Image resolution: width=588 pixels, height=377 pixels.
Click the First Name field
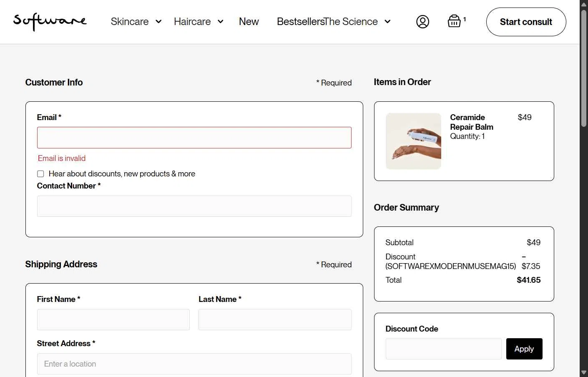click(x=113, y=319)
